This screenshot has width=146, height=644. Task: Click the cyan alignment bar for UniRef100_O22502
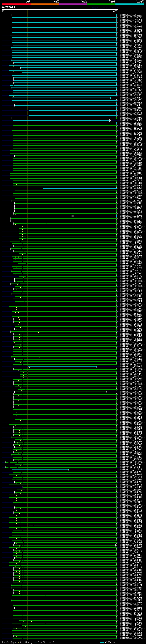pyautogui.click(x=94, y=216)
